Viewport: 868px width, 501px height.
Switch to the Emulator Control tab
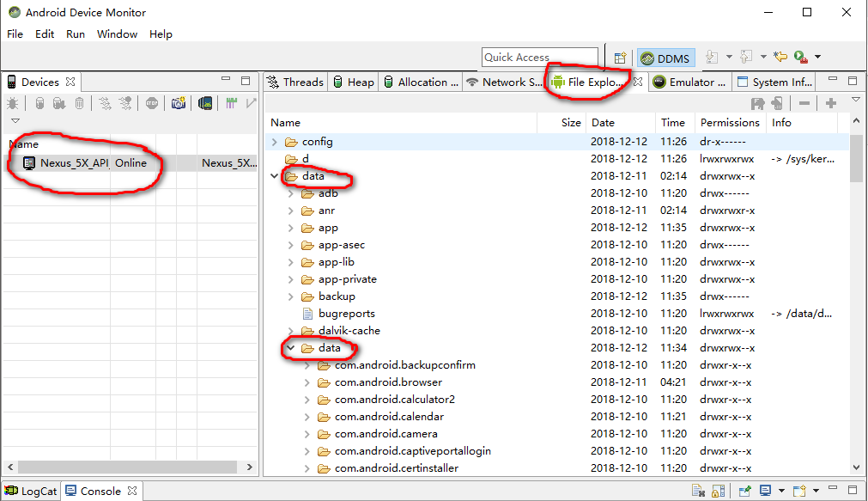689,82
